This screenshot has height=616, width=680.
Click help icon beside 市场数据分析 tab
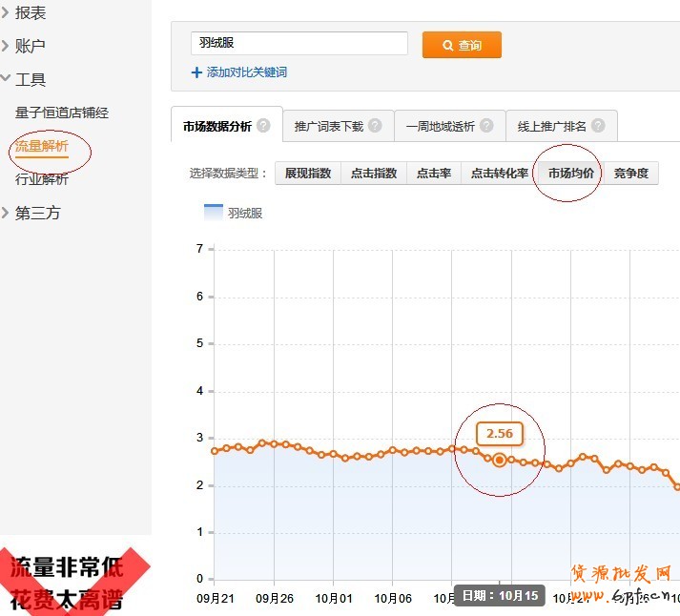pos(263,126)
